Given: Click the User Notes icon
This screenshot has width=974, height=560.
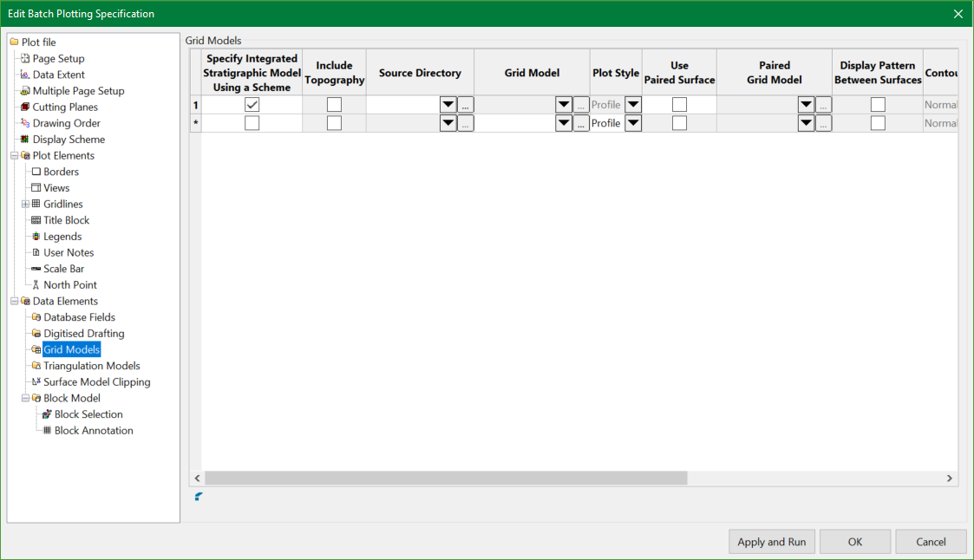Looking at the screenshot, I should pyautogui.click(x=36, y=252).
